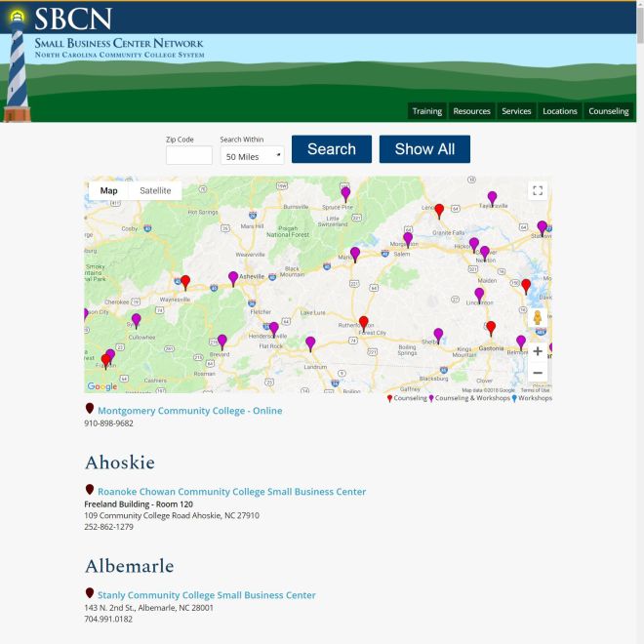Toggle fullscreen view of the map
The image size is (644, 644).
pos(538,191)
